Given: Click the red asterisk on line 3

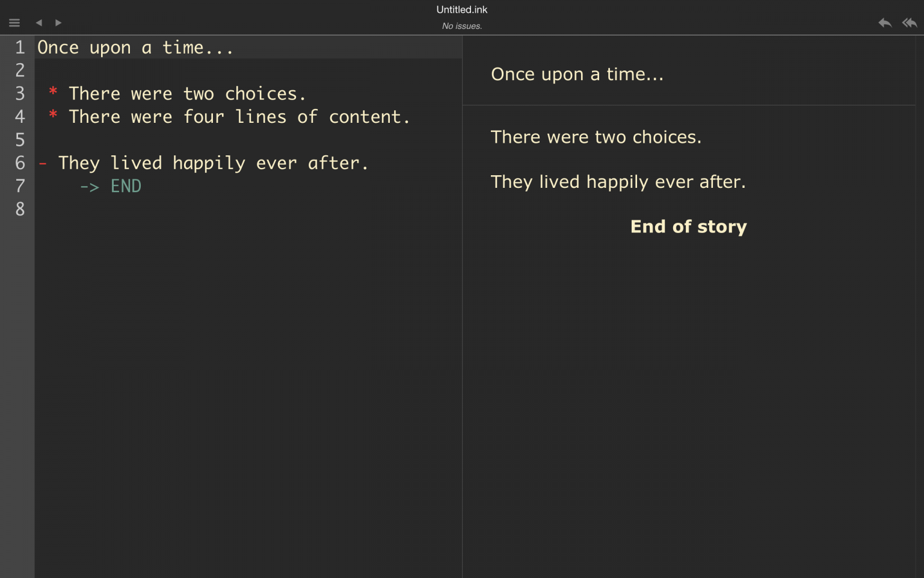Looking at the screenshot, I should pyautogui.click(x=52, y=93).
